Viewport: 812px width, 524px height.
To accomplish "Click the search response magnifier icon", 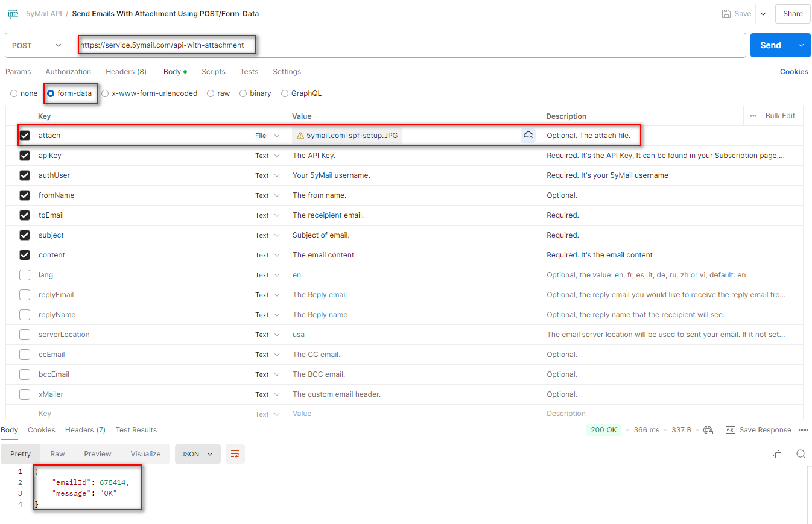I will (801, 454).
